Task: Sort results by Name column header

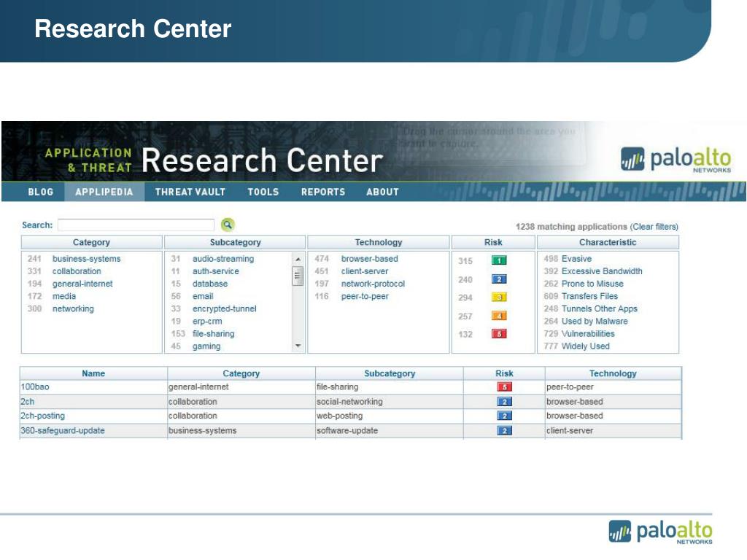Action: (93, 373)
